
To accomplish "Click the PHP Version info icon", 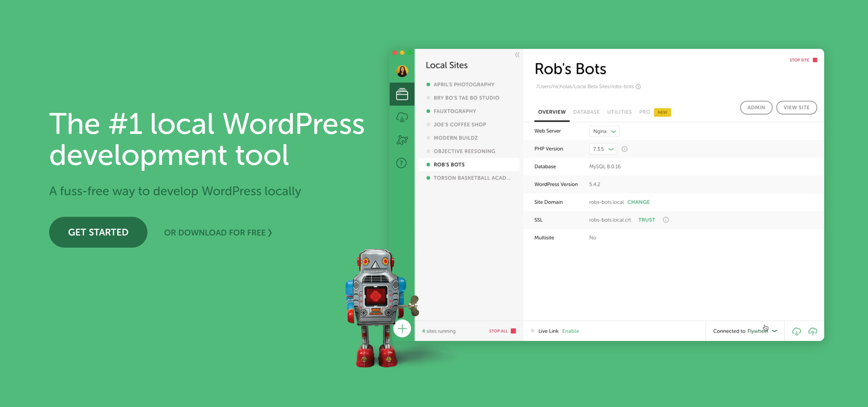I will (x=624, y=149).
